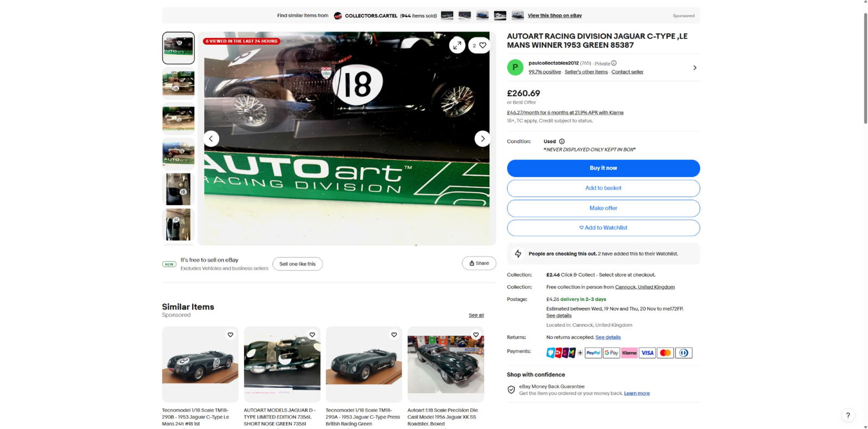
Task: Open Tecnomodel TM18-290A Press version image
Action: click(x=364, y=364)
